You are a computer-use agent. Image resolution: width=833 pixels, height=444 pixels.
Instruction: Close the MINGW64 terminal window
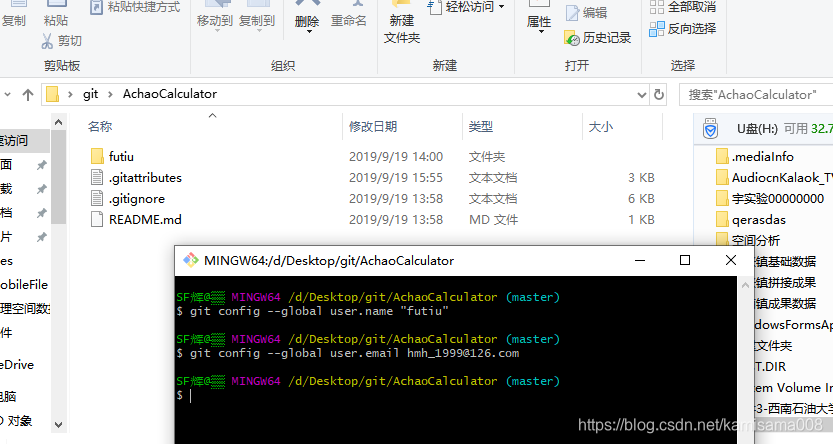click(731, 260)
